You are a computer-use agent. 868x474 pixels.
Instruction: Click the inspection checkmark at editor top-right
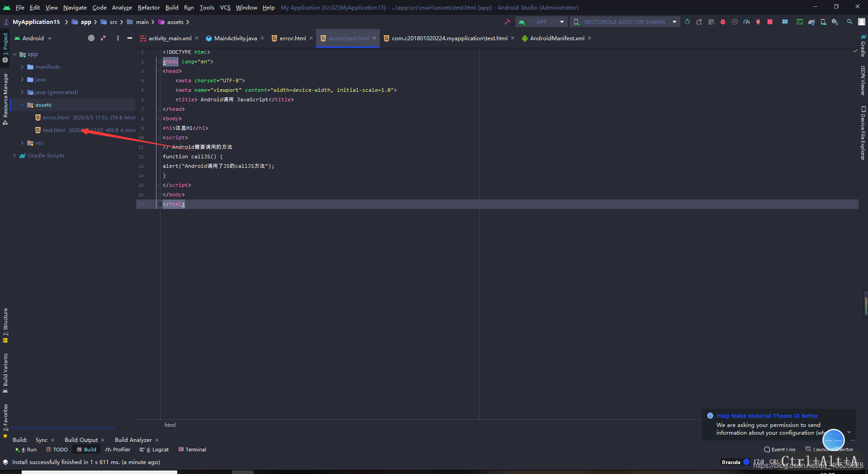(x=855, y=51)
